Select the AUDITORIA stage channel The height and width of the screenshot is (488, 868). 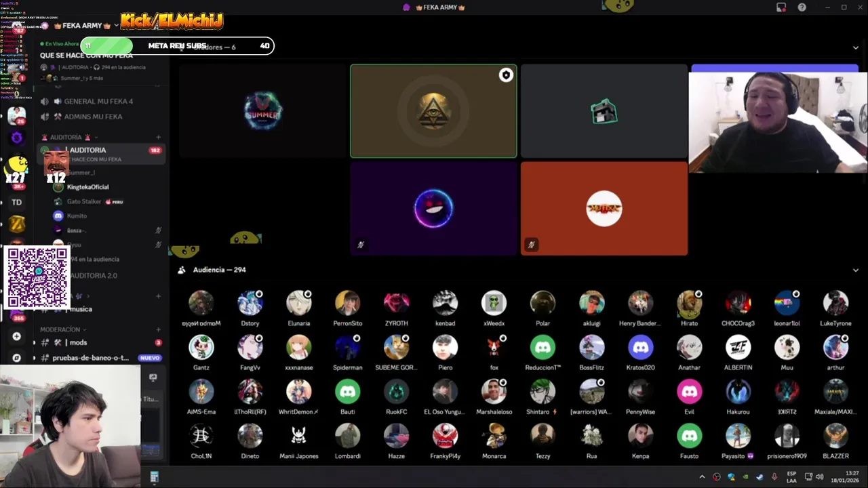pos(102,154)
